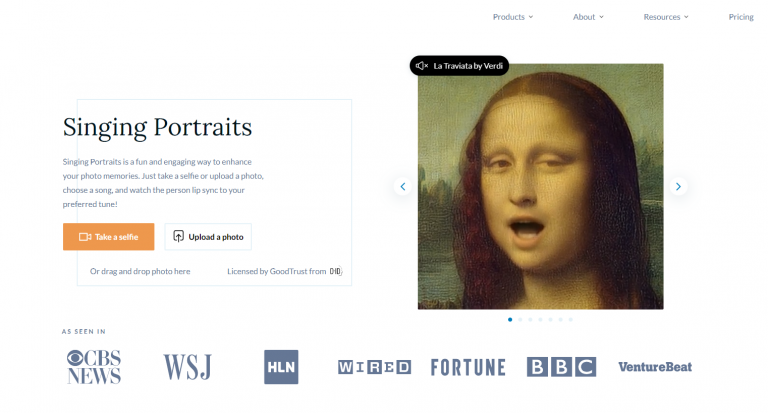
Task: Select the sixth carousel dot
Action: point(560,319)
